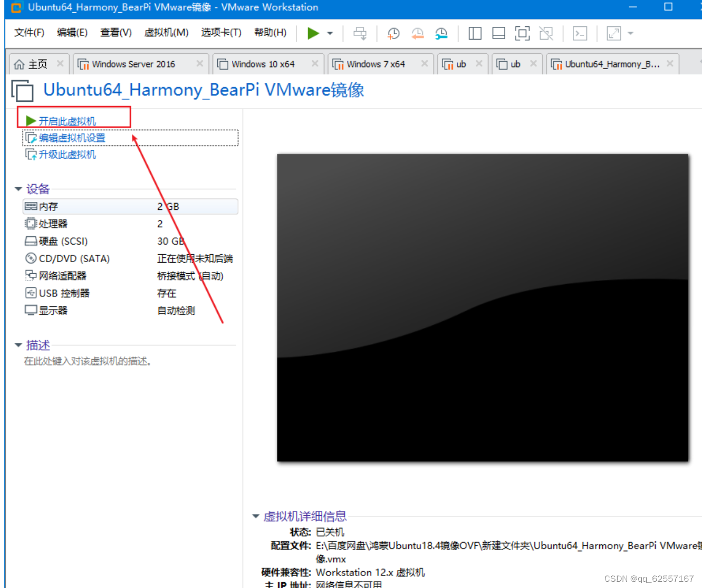
Task: Click the 已关机 status text
Action: (x=330, y=532)
